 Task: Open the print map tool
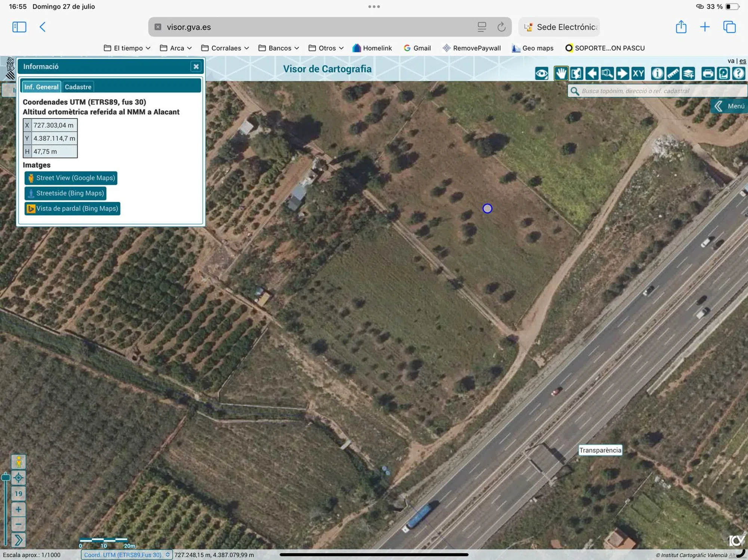pyautogui.click(x=708, y=74)
